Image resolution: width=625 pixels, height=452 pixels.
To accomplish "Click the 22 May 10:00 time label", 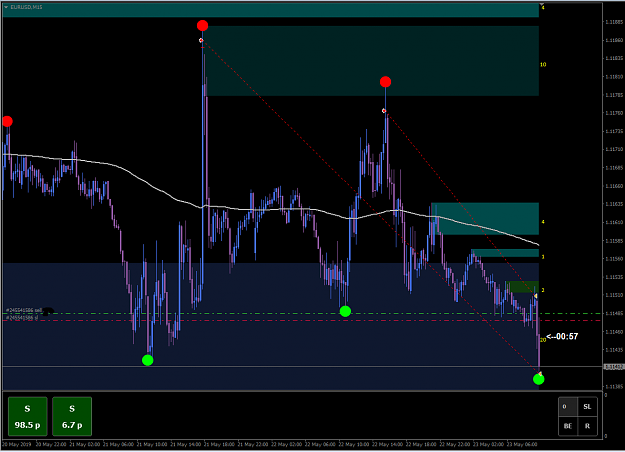I will pyautogui.click(x=354, y=444).
